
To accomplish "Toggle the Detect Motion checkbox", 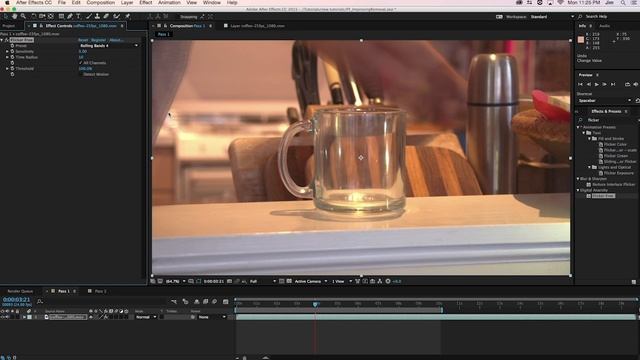I will coord(80,74).
